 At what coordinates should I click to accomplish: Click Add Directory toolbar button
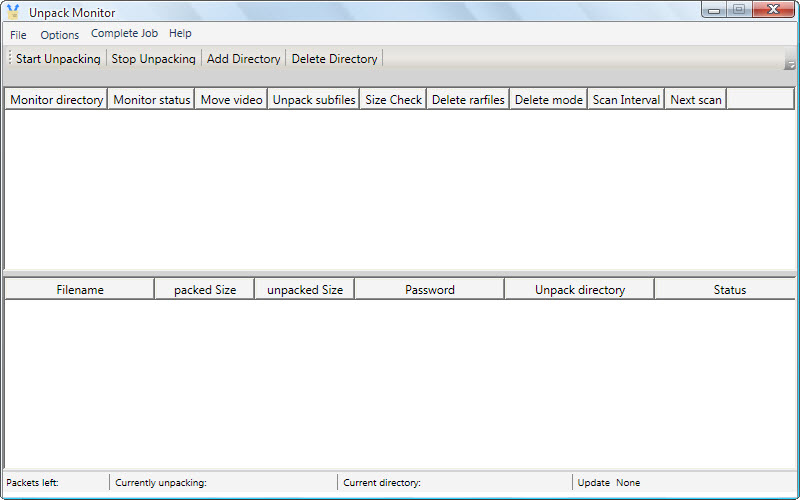coord(243,59)
